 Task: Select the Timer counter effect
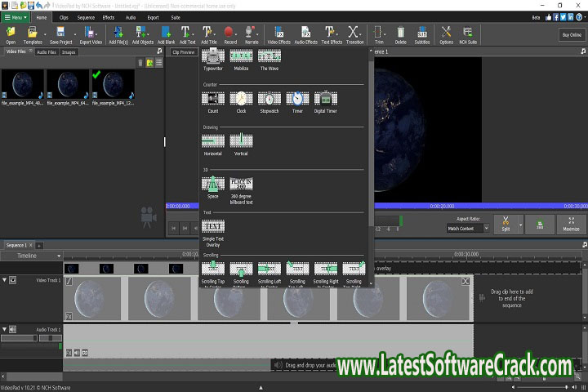pyautogui.click(x=297, y=102)
